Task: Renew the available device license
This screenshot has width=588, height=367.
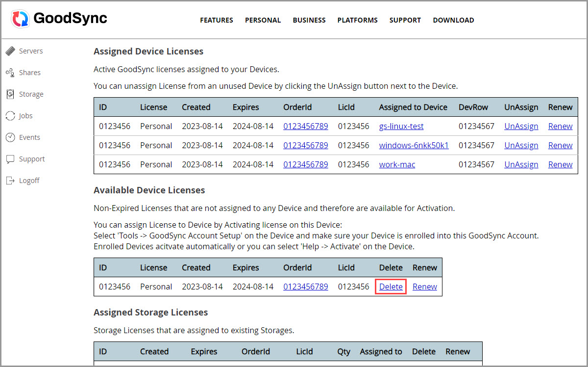Action: click(424, 287)
